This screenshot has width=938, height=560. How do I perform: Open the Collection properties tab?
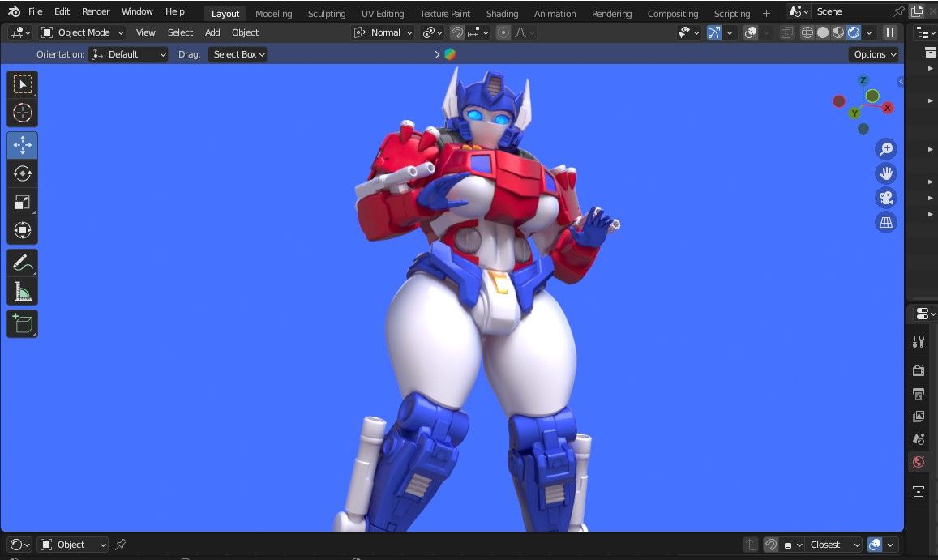(919, 491)
